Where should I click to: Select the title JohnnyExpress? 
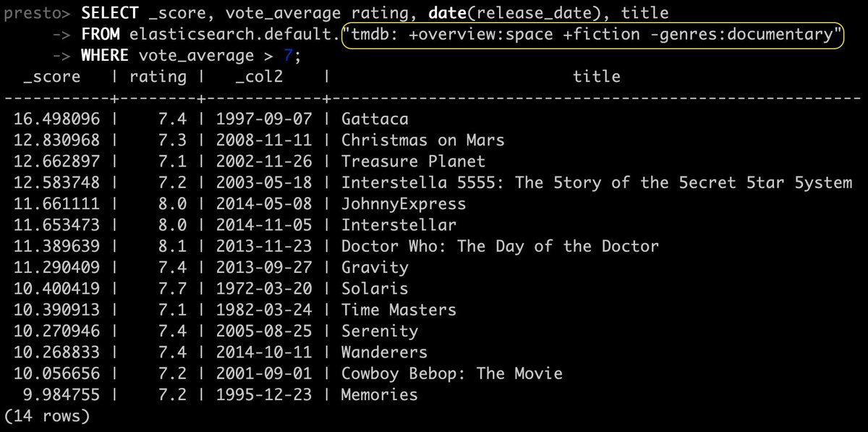(x=404, y=204)
